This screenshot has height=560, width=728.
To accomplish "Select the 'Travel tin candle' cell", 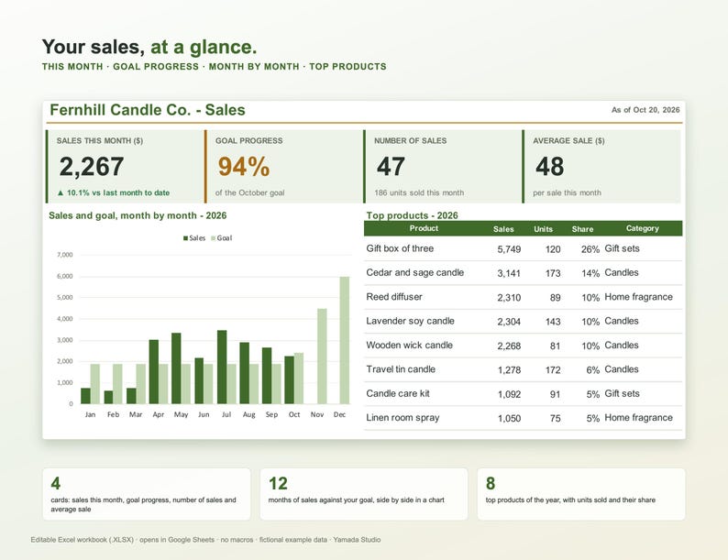I will (401, 368).
